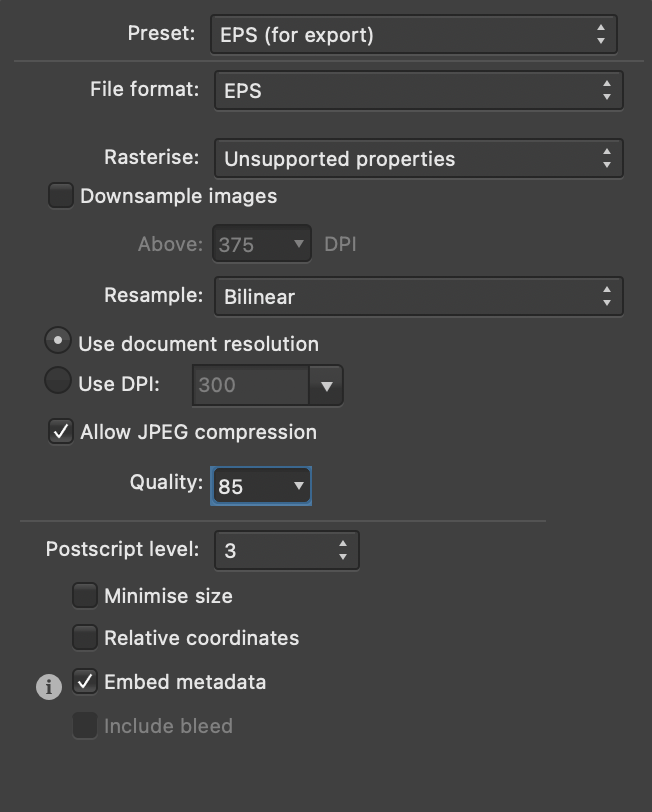This screenshot has width=652, height=812.
Task: Click the Above DPI dropdown arrow
Action: pos(297,243)
